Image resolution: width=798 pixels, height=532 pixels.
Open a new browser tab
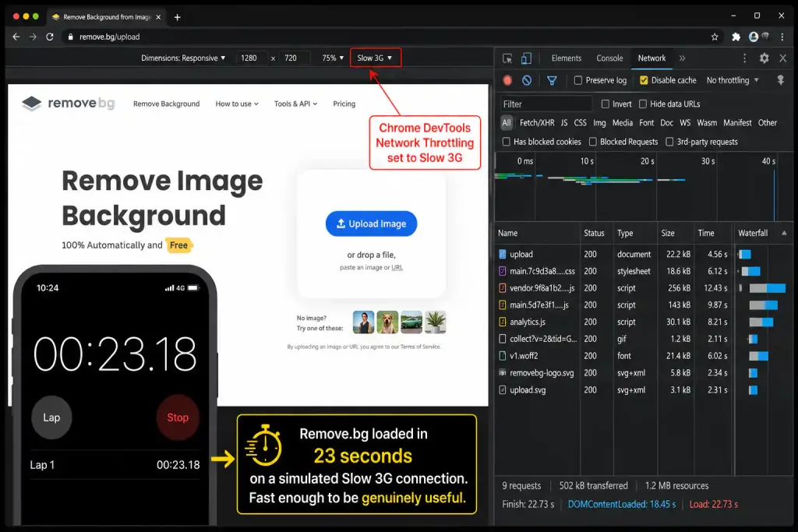coord(177,17)
